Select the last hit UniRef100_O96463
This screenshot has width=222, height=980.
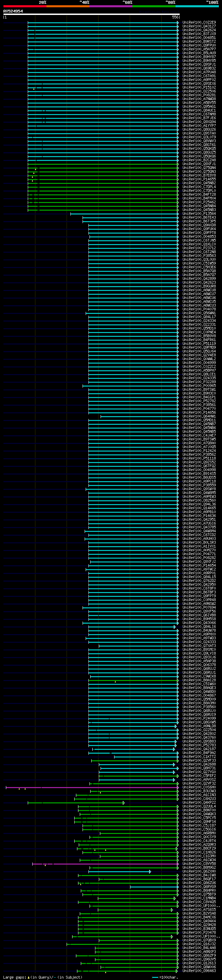click(x=199, y=971)
